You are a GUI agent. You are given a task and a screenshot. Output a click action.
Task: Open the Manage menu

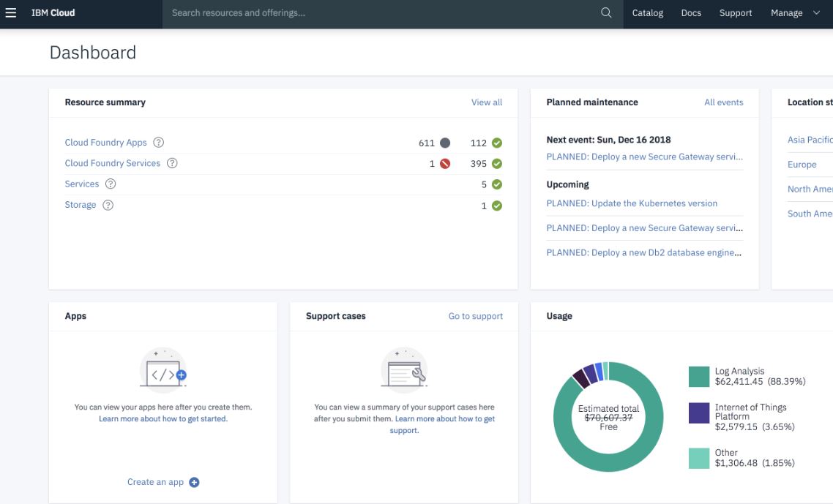787,12
